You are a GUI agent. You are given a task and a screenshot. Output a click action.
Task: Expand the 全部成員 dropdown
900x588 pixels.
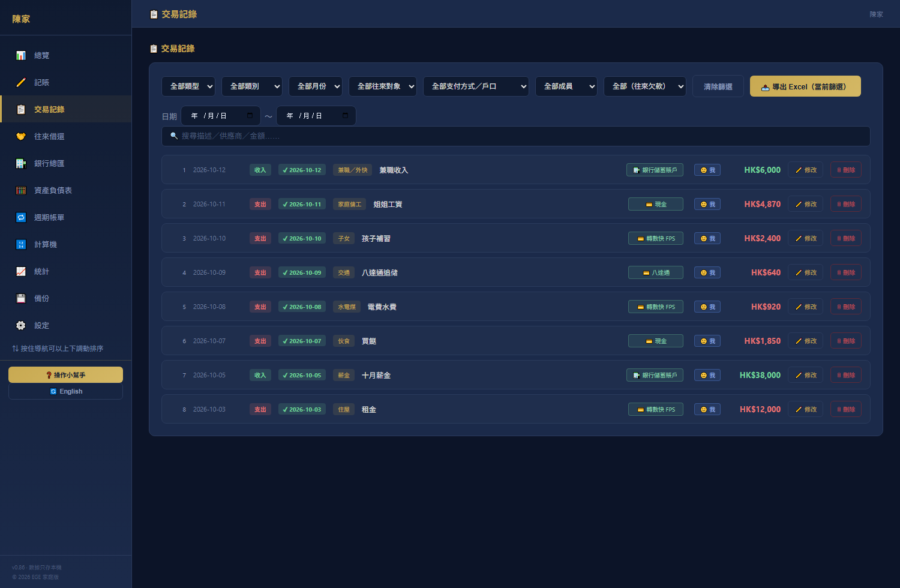click(x=566, y=86)
